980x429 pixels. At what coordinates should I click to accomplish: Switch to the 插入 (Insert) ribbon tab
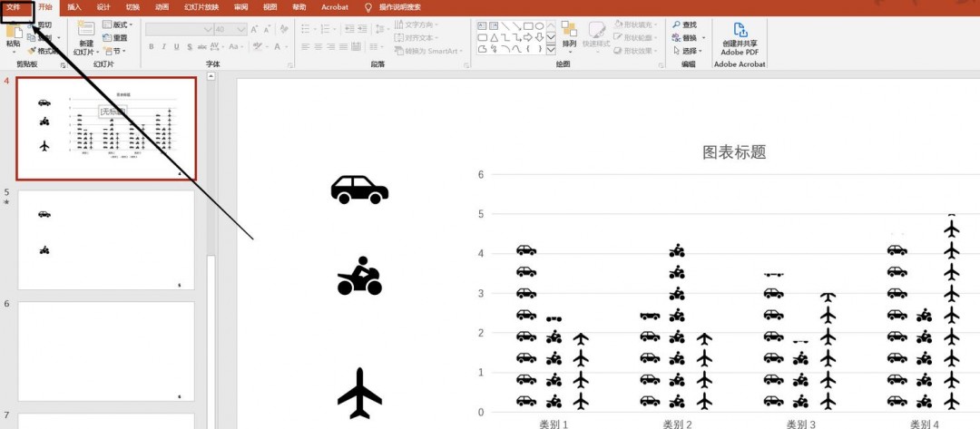74,7
